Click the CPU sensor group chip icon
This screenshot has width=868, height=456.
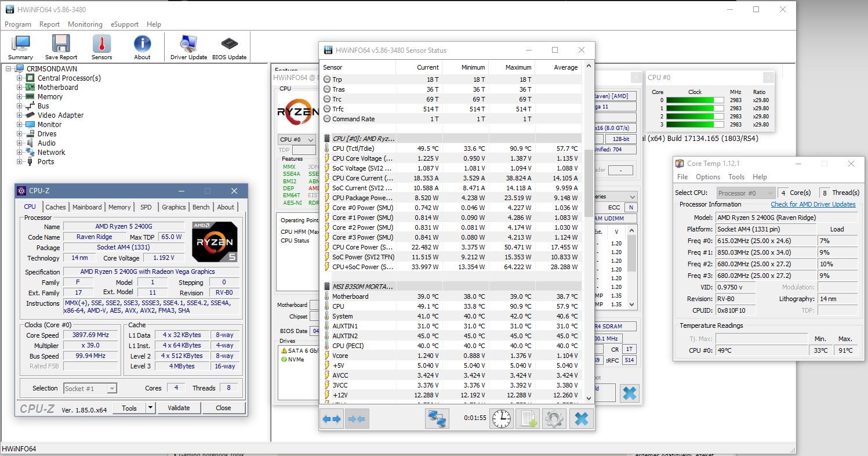(x=326, y=139)
